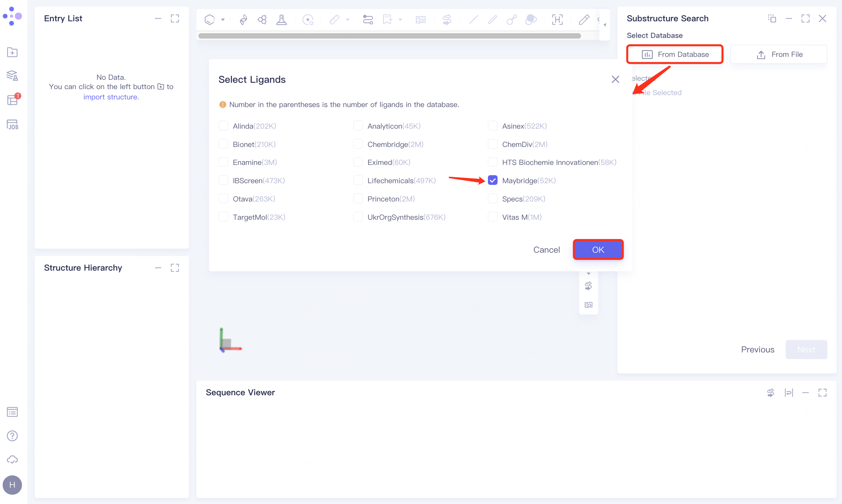Collapse the toolbar using the side arrow

(x=605, y=25)
